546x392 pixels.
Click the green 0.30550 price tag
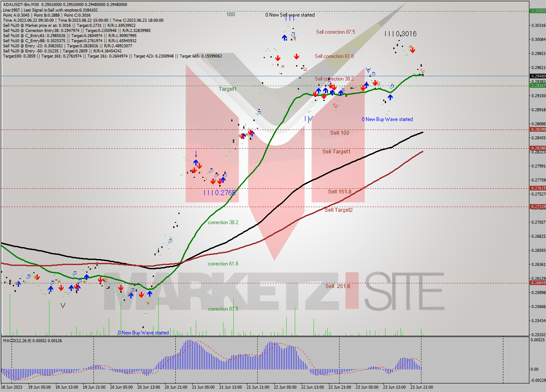coord(537,11)
